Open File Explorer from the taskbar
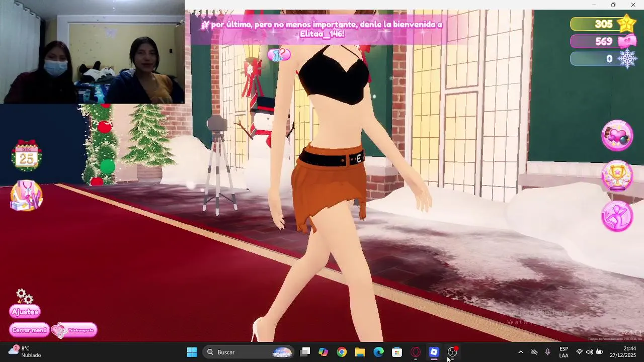The height and width of the screenshot is (362, 644). [360, 352]
